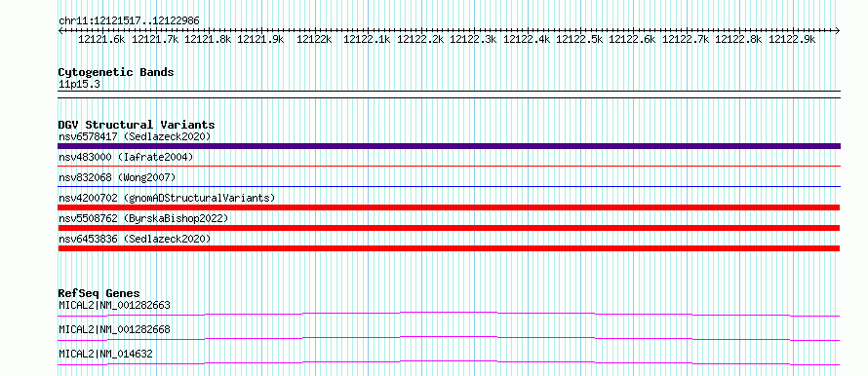
Task: Open the nsv6578417 (Sedlazeck2020) label
Action: pyautogui.click(x=135, y=136)
